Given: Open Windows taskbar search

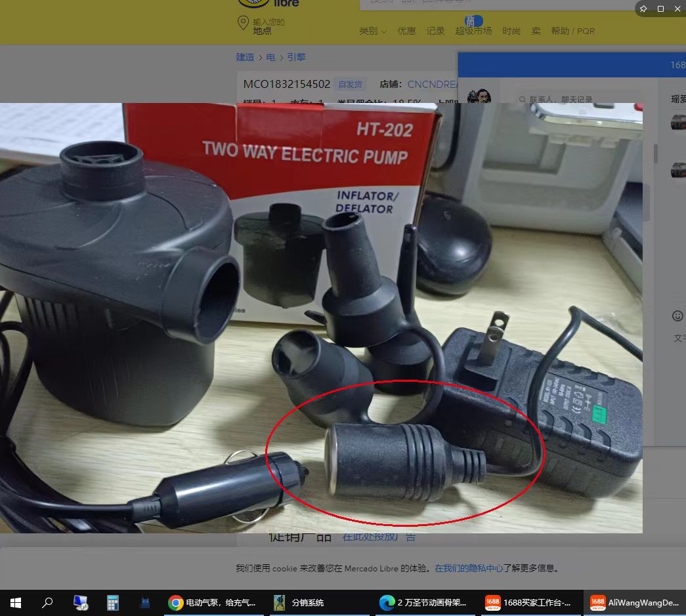Looking at the screenshot, I should [x=47, y=602].
